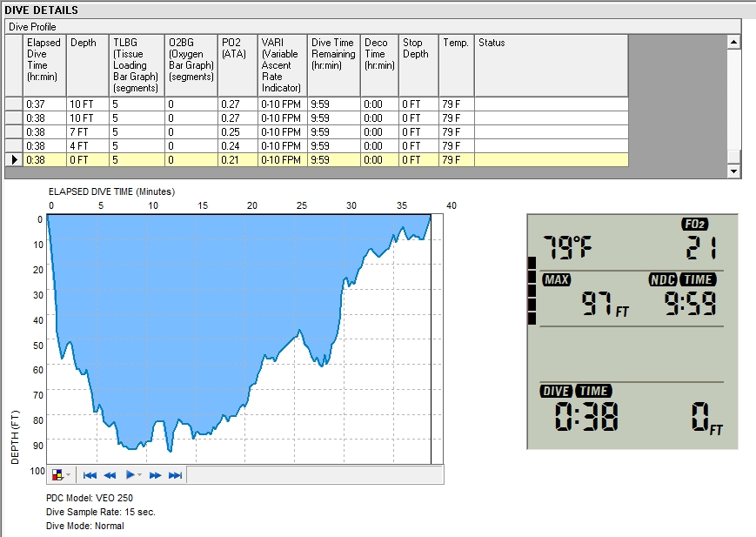Click the 9:59 NDC time reading on LCD
Viewport: 756px width, 537px height.
(691, 304)
